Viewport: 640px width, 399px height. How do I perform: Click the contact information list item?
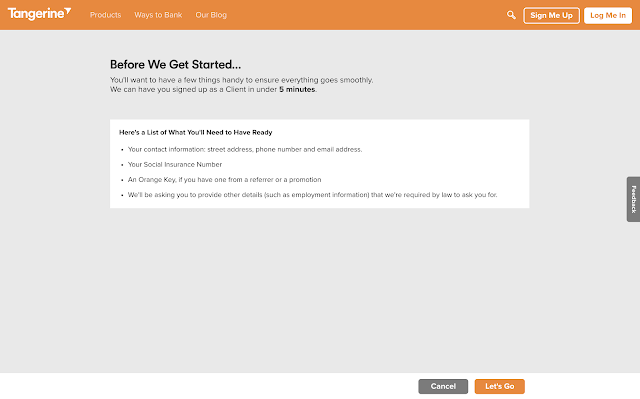[x=245, y=149]
